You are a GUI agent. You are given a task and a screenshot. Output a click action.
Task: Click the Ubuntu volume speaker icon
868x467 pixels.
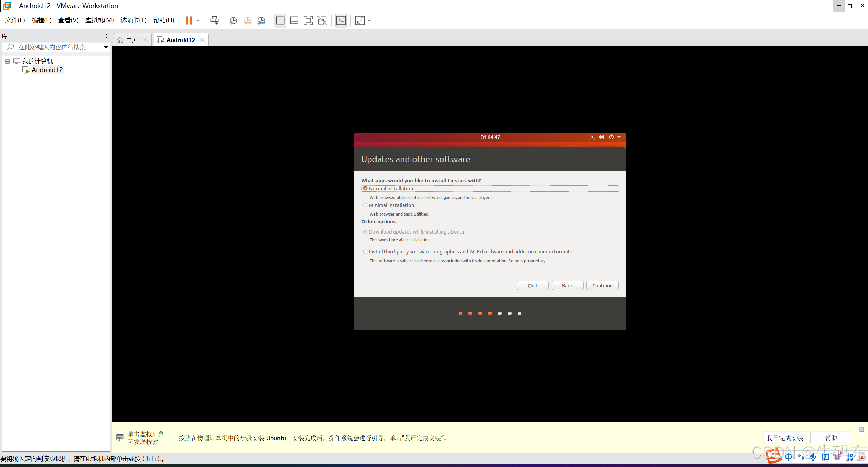tap(601, 137)
